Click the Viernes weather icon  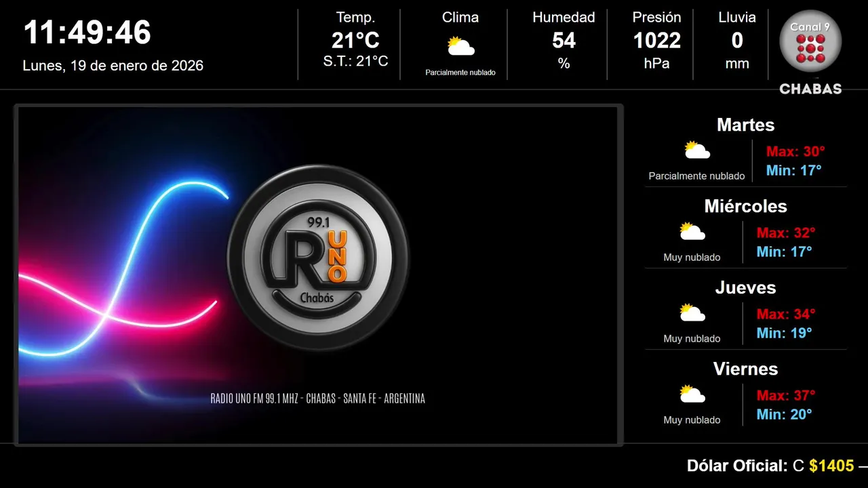[x=692, y=394]
